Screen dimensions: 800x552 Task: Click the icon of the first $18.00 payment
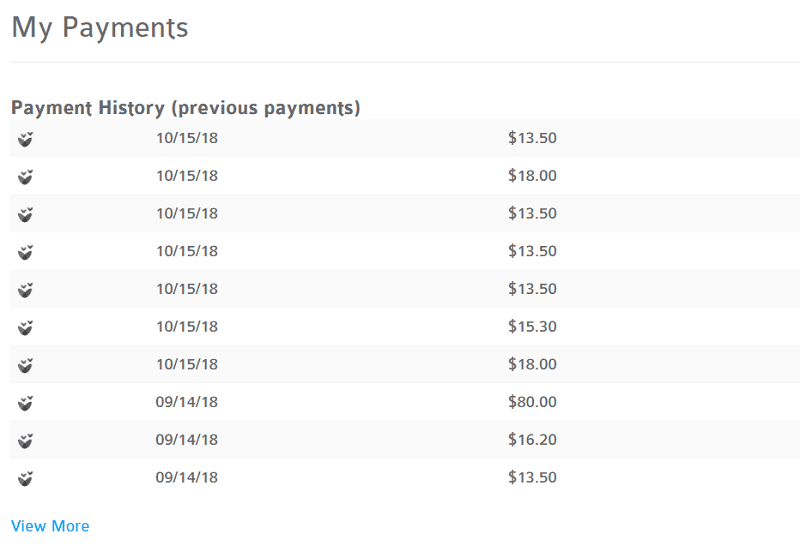pyautogui.click(x=26, y=177)
